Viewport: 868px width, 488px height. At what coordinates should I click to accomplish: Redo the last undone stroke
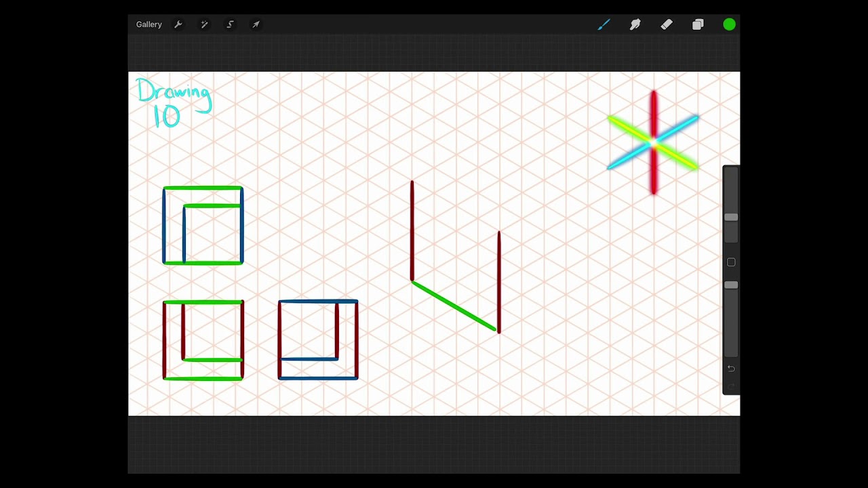point(731,386)
